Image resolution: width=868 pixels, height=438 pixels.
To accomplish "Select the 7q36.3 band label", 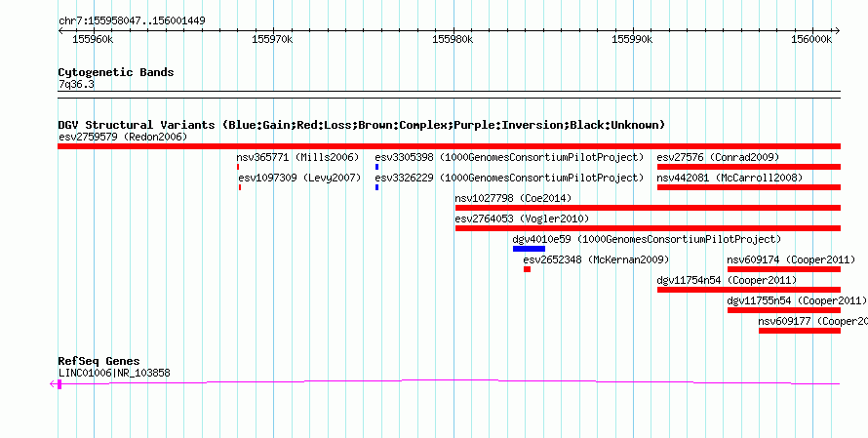I will 76,84.
